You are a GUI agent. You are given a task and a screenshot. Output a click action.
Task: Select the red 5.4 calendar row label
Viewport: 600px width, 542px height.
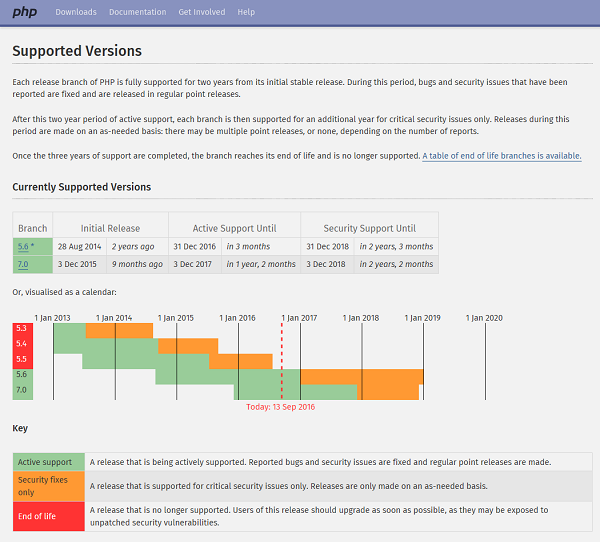(x=22, y=344)
